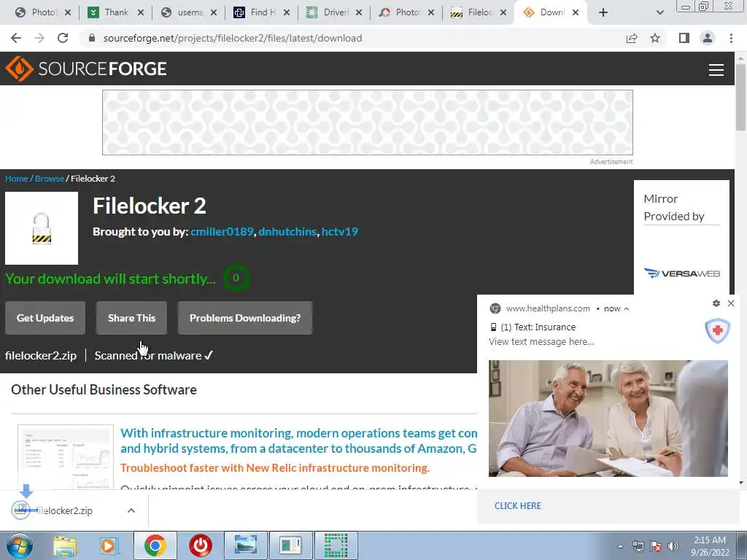The width and height of the screenshot is (747, 560).
Task: Share this page via toolbar icon
Action: (x=632, y=38)
